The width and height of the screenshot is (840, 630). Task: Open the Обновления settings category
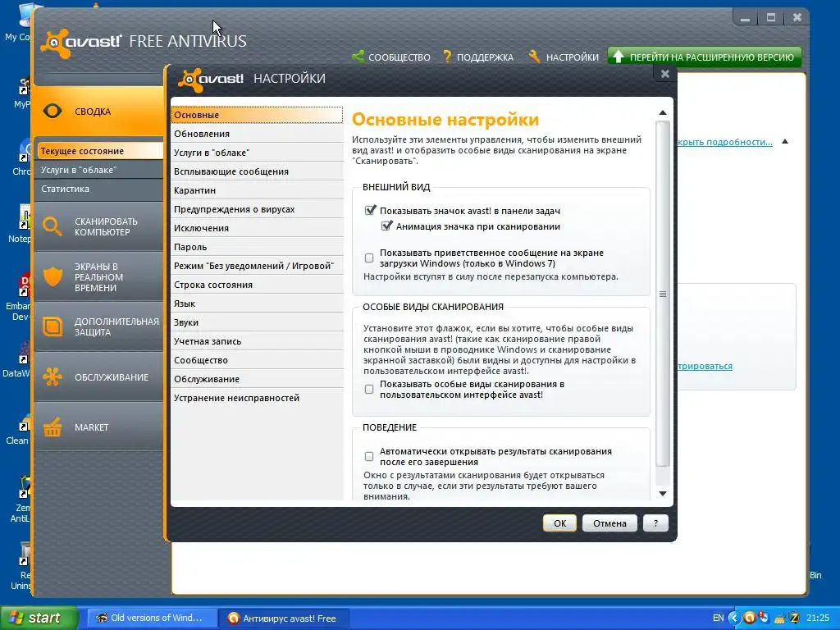[x=257, y=134]
